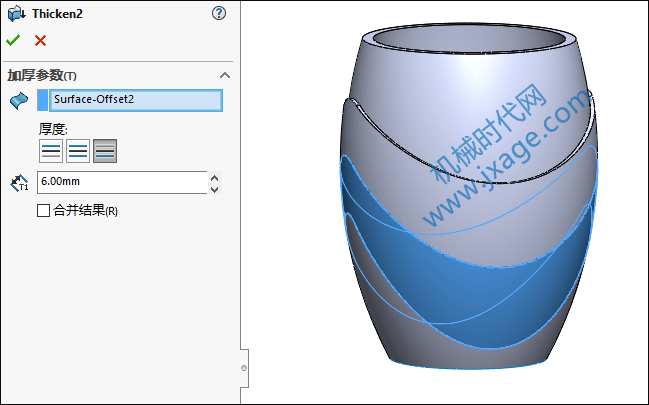Click the 6.00mm thickness field
The width and height of the screenshot is (649, 405).
point(122,182)
